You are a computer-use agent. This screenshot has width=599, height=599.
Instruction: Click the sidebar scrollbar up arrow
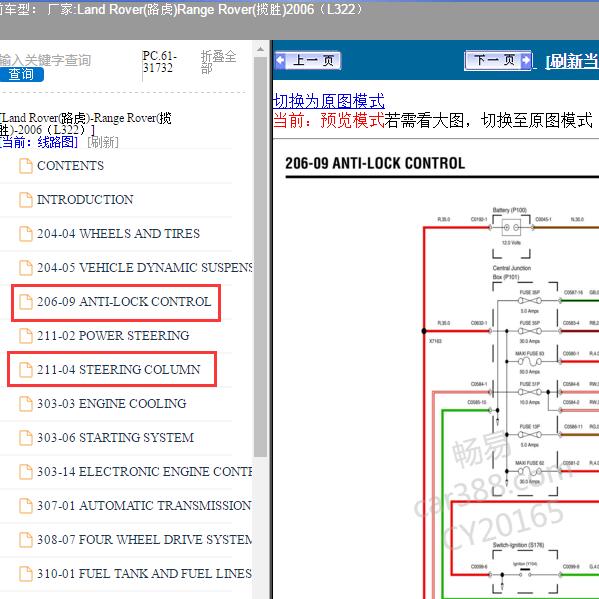pyautogui.click(x=261, y=49)
